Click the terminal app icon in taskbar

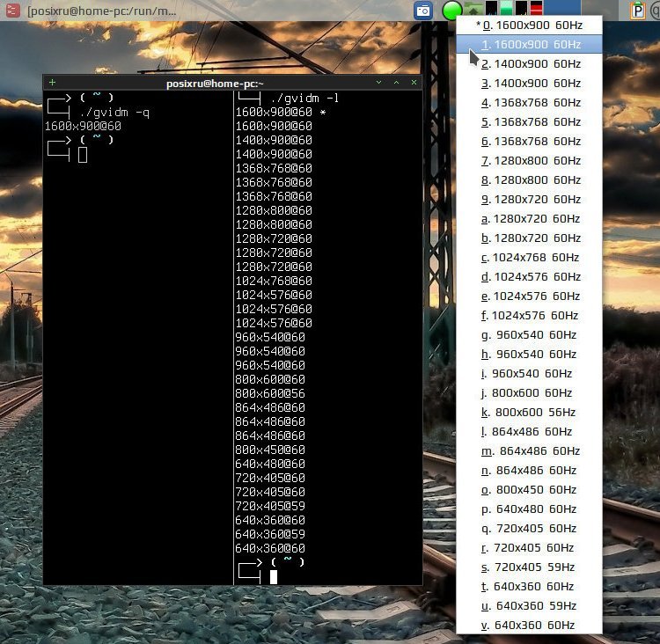pyautogui.click(x=12, y=10)
